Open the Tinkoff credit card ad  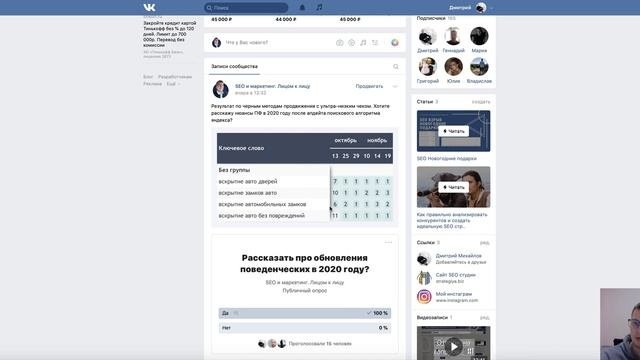coord(169,34)
